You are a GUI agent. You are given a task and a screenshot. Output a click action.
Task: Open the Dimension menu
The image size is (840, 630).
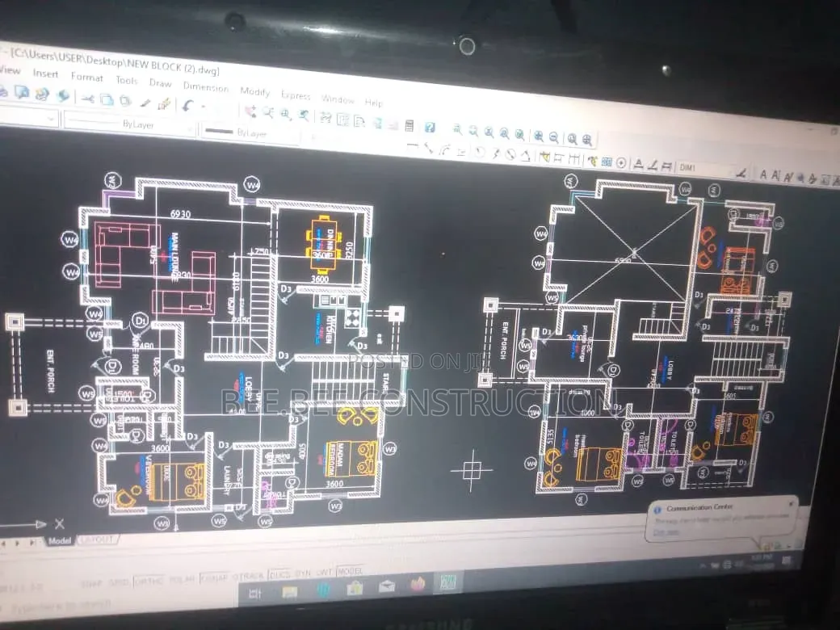point(206,86)
